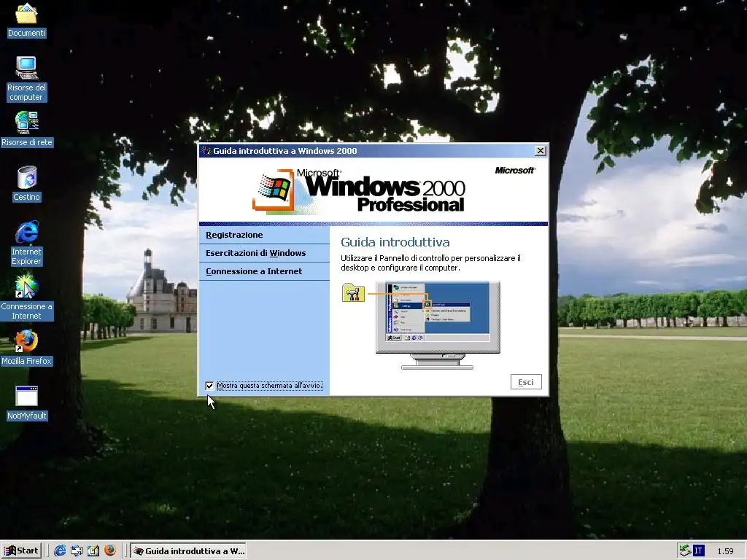Click the Control Panel folder icon in guide

pos(353,293)
